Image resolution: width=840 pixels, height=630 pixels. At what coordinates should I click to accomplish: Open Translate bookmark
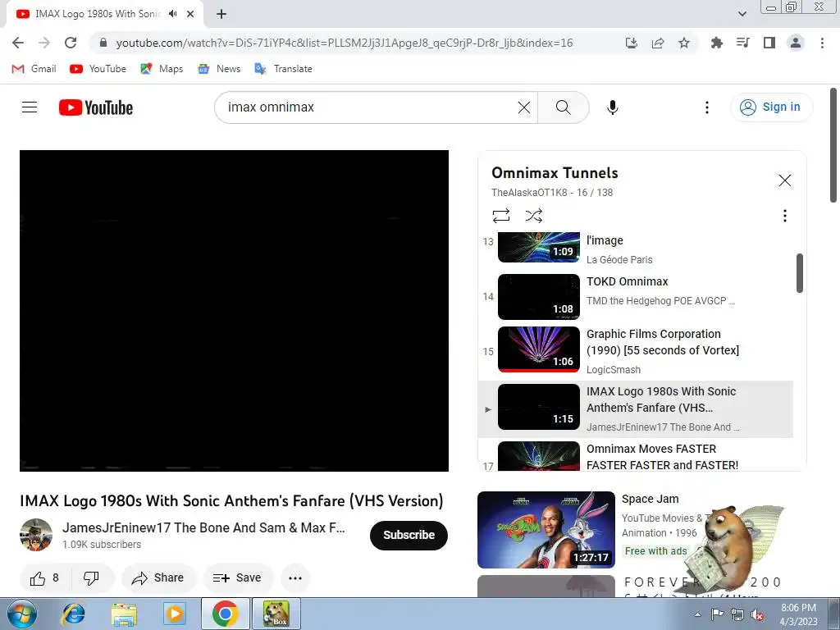[x=283, y=69]
